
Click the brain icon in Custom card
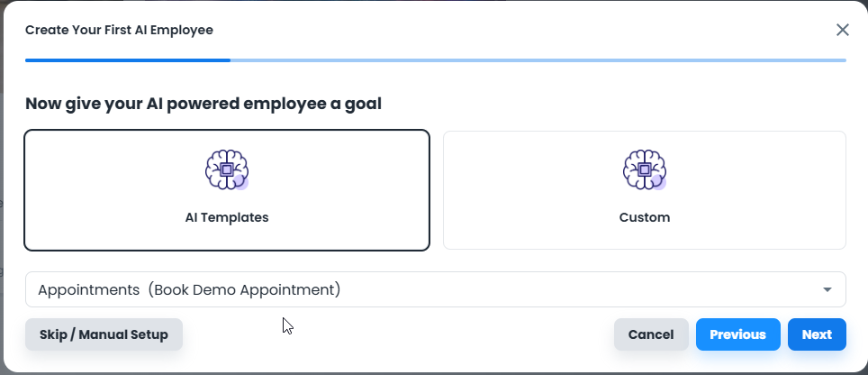[x=645, y=169]
